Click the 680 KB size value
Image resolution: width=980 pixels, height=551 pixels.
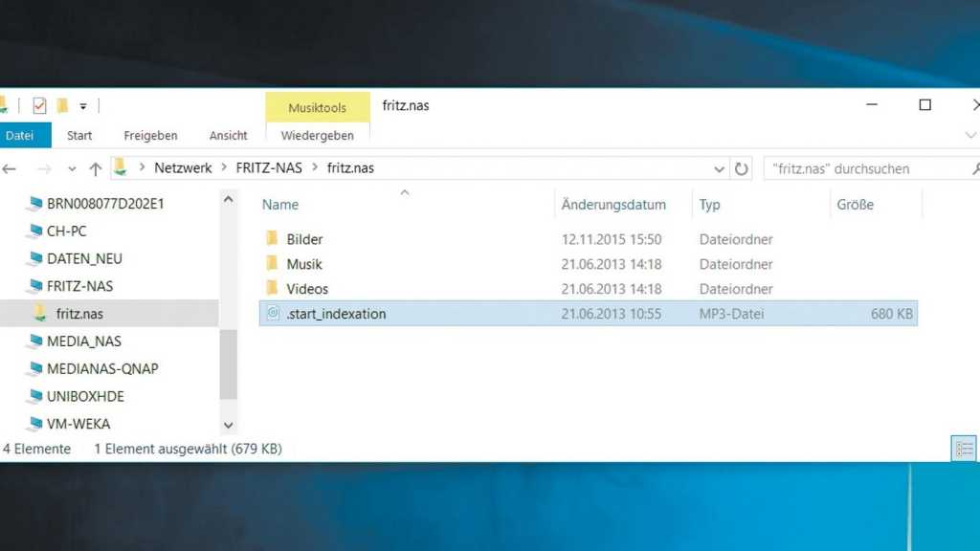pos(892,314)
